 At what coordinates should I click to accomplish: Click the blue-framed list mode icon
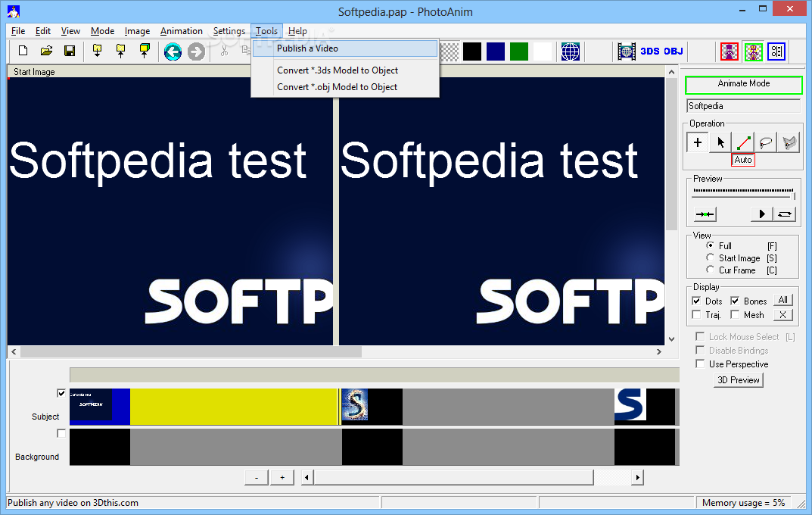pyautogui.click(x=776, y=51)
